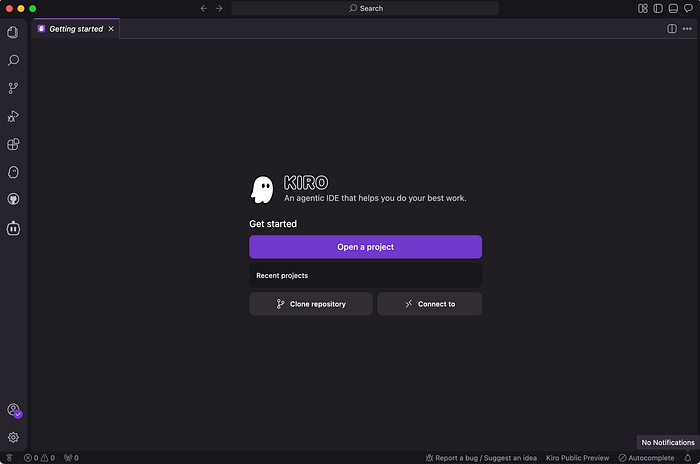This screenshot has height=464, width=700.
Task: Open the customize layout icon in the title bar
Action: [x=642, y=8]
